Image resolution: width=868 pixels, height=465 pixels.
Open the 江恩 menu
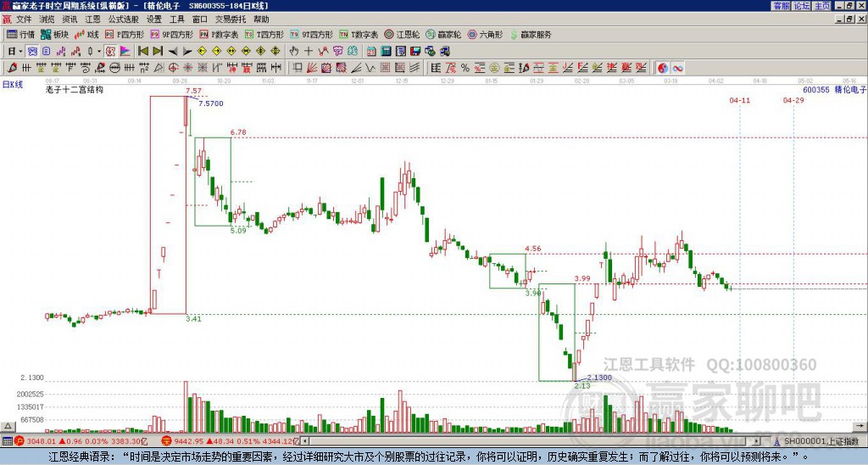coord(92,20)
